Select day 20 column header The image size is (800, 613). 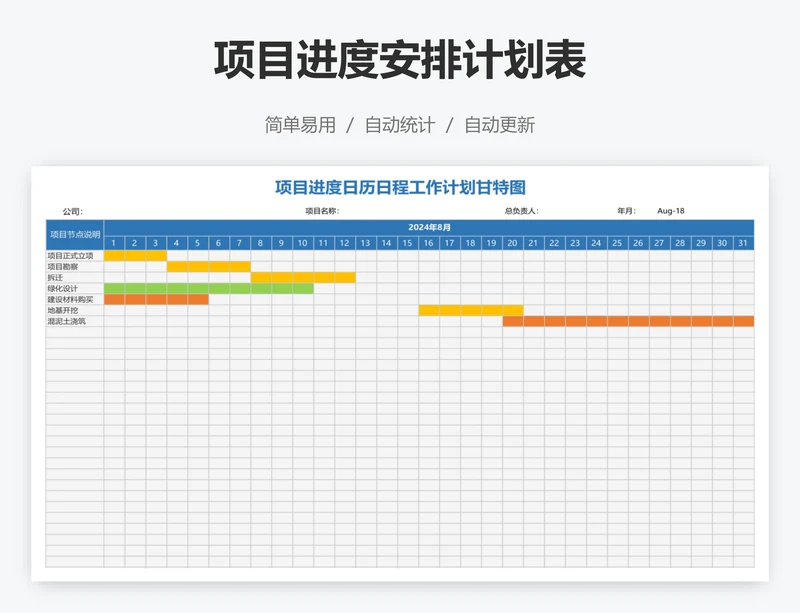(513, 243)
